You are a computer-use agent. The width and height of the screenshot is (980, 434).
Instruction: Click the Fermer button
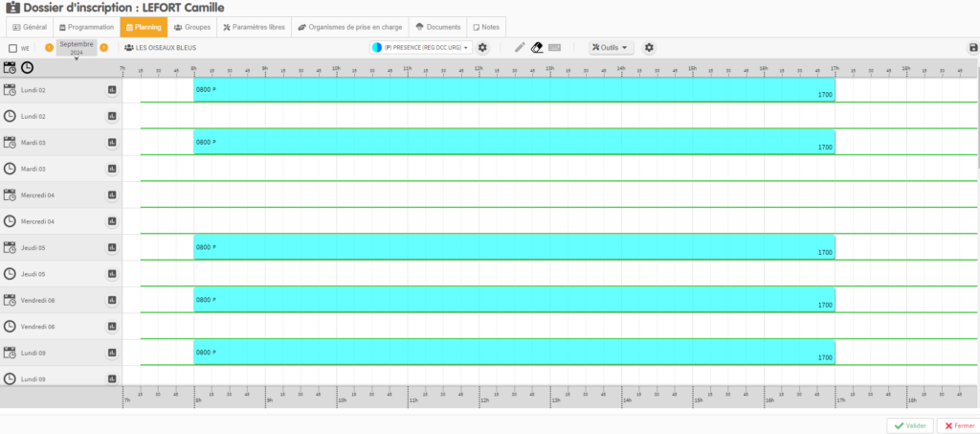point(956,425)
